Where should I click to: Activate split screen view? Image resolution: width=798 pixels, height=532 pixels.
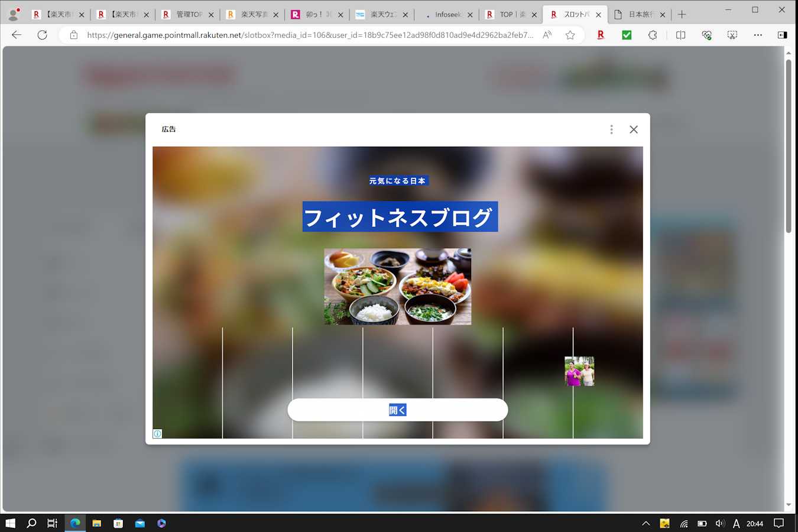[x=680, y=35]
